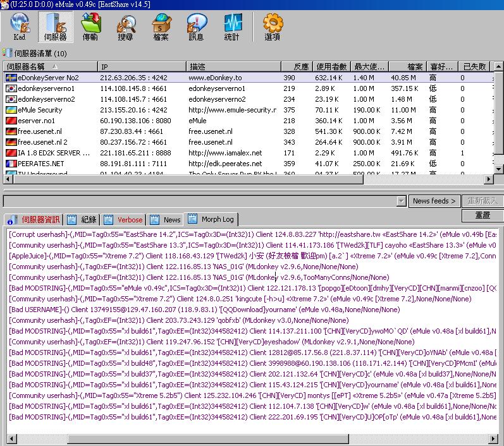The image size is (504, 446).
Task: Click the [AppleJuice] log line
Action: pyautogui.click(x=252, y=256)
